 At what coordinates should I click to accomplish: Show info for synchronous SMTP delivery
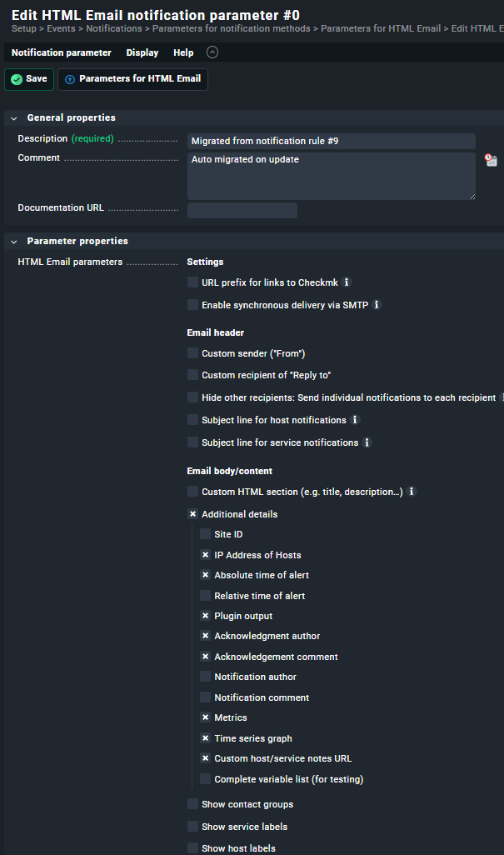coord(376,305)
